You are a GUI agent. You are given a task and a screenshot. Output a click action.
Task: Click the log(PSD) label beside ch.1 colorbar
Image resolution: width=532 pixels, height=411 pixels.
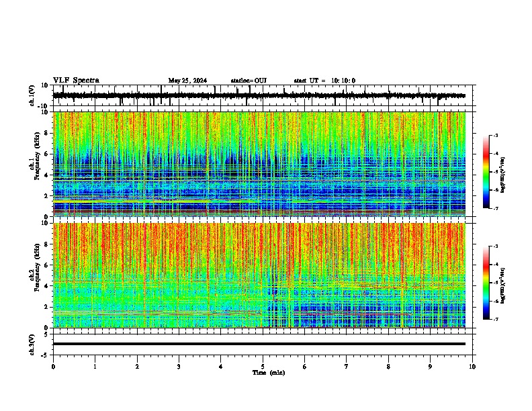click(x=502, y=175)
